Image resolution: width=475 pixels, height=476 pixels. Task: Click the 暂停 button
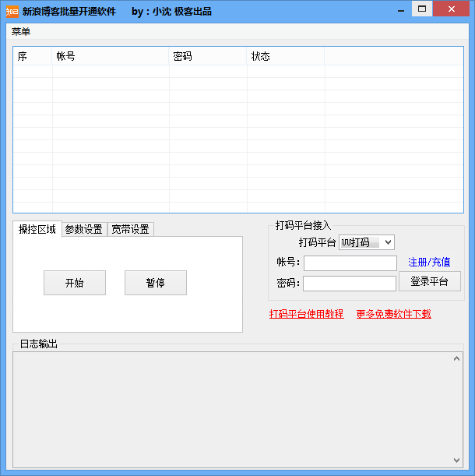[156, 283]
